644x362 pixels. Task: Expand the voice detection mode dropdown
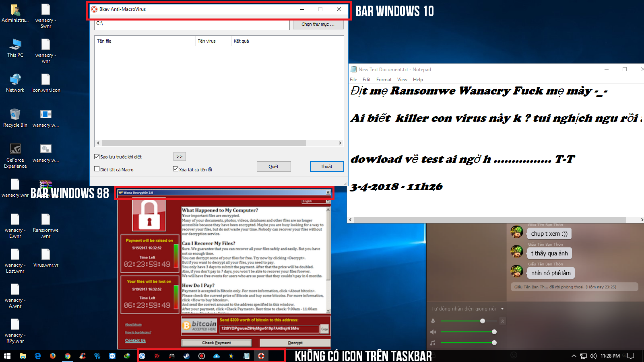point(502,309)
